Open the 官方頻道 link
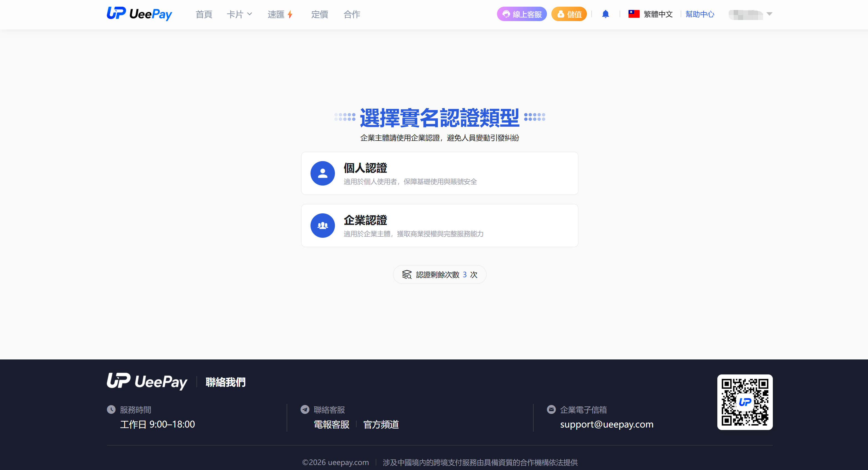The image size is (868, 470). [x=381, y=424]
